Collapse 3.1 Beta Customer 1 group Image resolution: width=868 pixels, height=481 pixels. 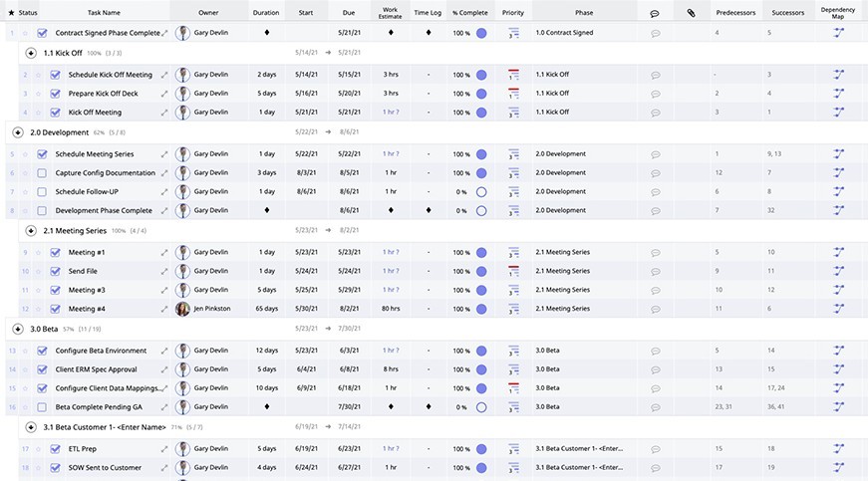tap(31, 427)
